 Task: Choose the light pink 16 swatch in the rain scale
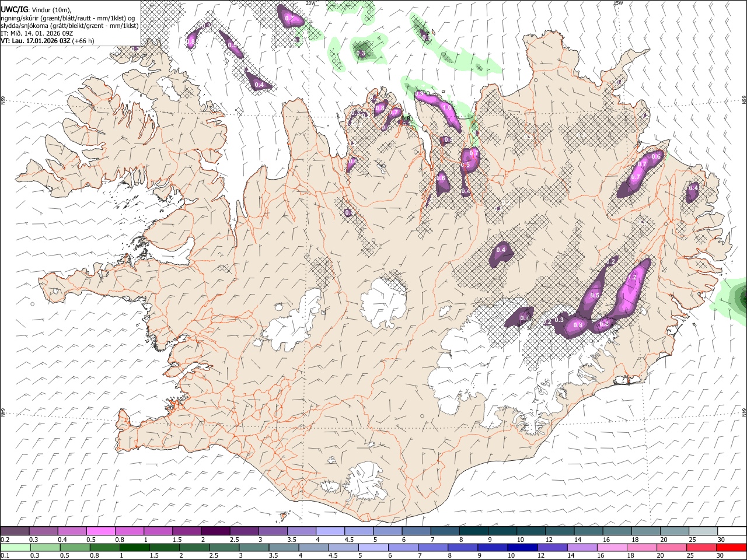coord(612,548)
